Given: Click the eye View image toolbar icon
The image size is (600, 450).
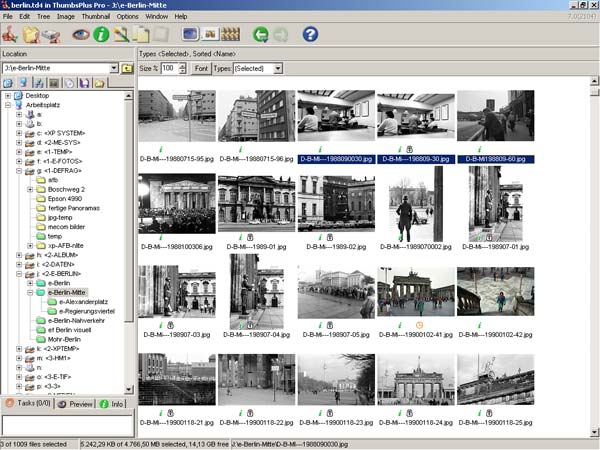Looking at the screenshot, I should click(79, 34).
